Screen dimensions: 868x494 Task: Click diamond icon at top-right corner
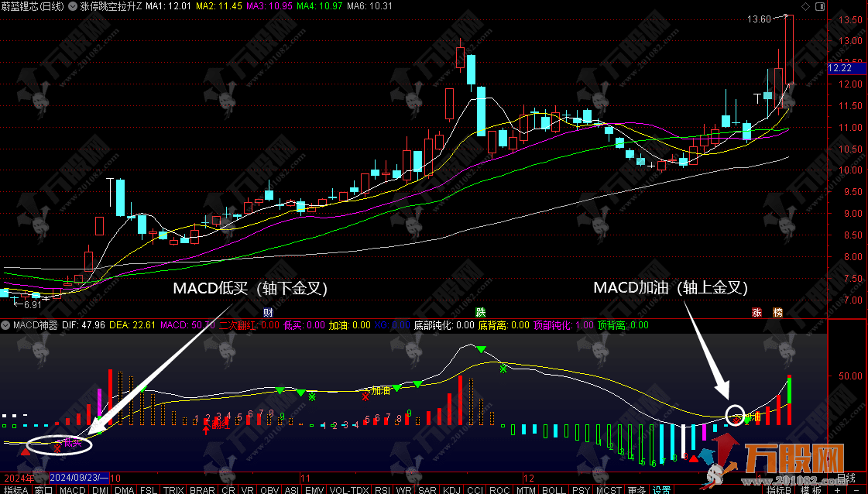806,7
